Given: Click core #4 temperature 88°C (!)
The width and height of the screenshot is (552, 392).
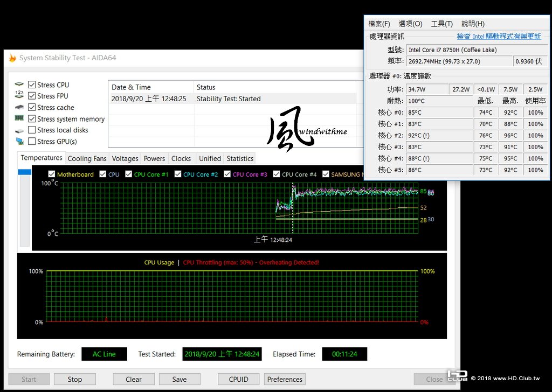Looking at the screenshot, I should (439, 158).
